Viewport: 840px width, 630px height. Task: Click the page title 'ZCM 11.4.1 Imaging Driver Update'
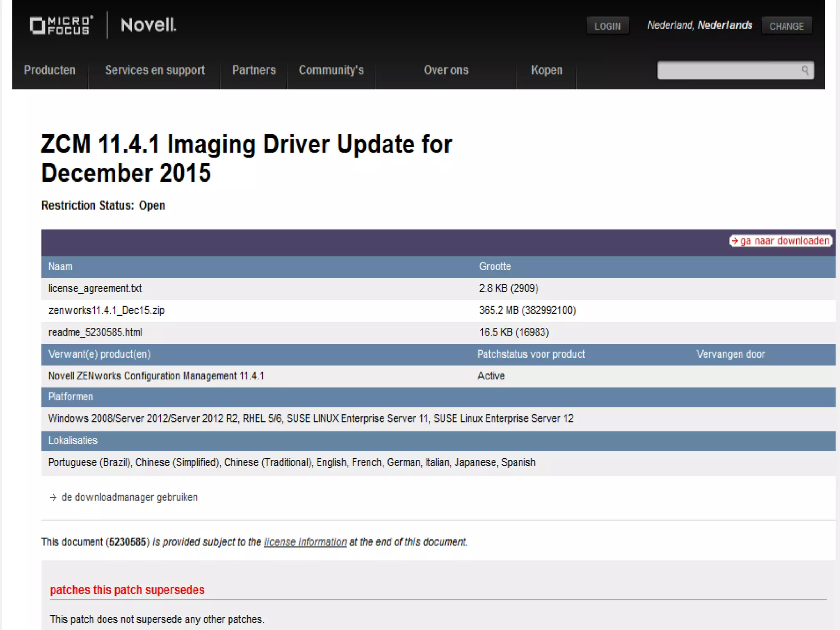tap(246, 158)
